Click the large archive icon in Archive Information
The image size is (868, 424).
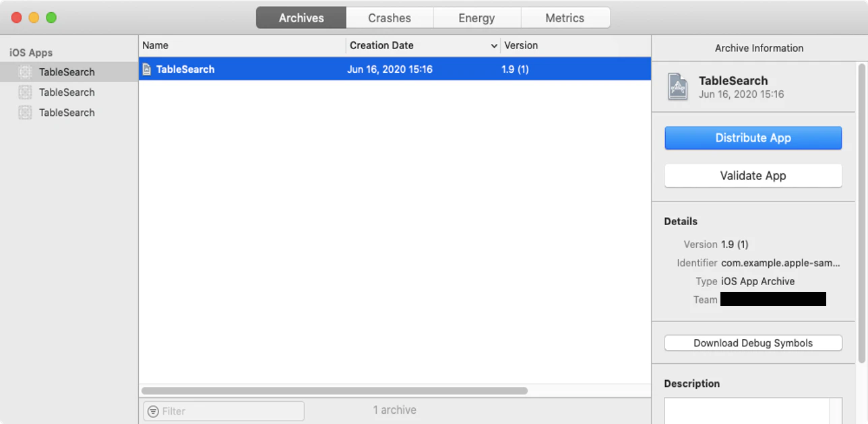[x=677, y=87]
